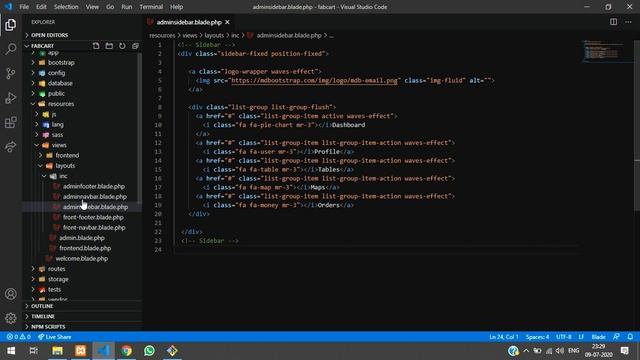Screen dimensions: 640x360
Task: Open the View menu
Action: (x=92, y=7)
